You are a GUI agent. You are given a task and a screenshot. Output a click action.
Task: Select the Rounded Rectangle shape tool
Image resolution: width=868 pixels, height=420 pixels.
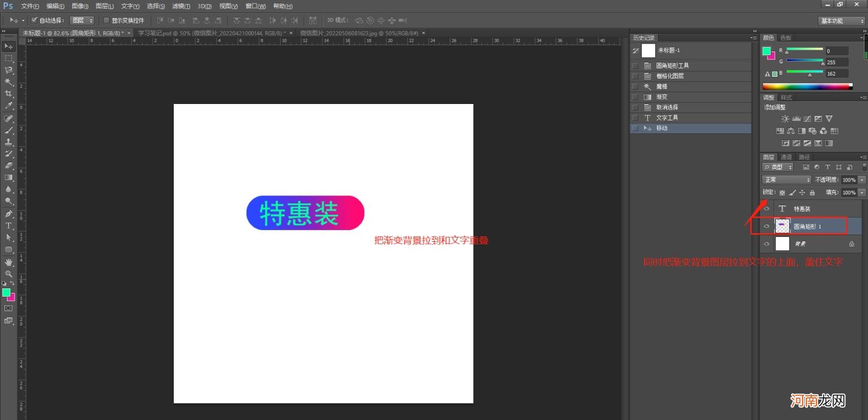click(x=8, y=249)
